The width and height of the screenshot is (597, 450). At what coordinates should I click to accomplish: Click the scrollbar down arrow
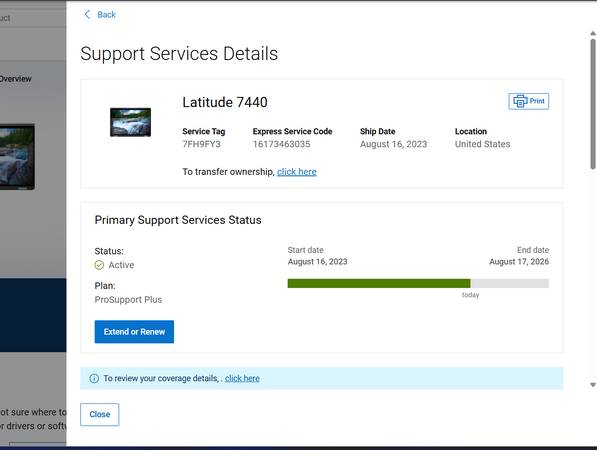[592, 385]
